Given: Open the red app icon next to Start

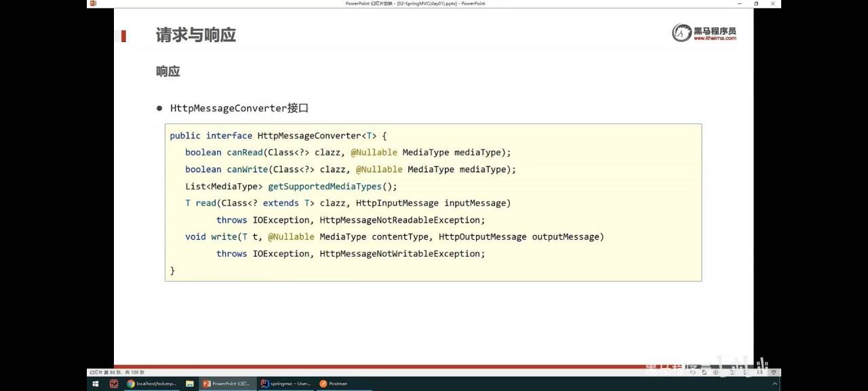Looking at the screenshot, I should pyautogui.click(x=114, y=384).
